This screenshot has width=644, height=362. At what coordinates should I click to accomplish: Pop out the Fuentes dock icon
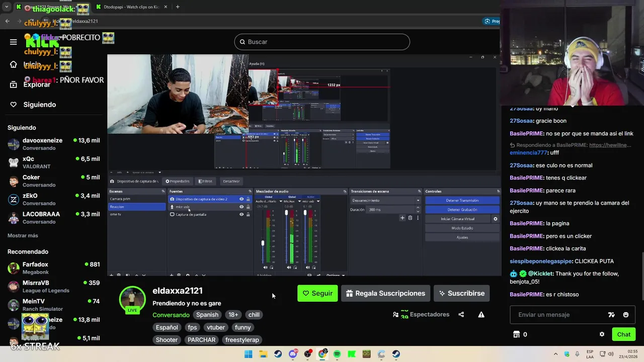pyautogui.click(x=250, y=191)
